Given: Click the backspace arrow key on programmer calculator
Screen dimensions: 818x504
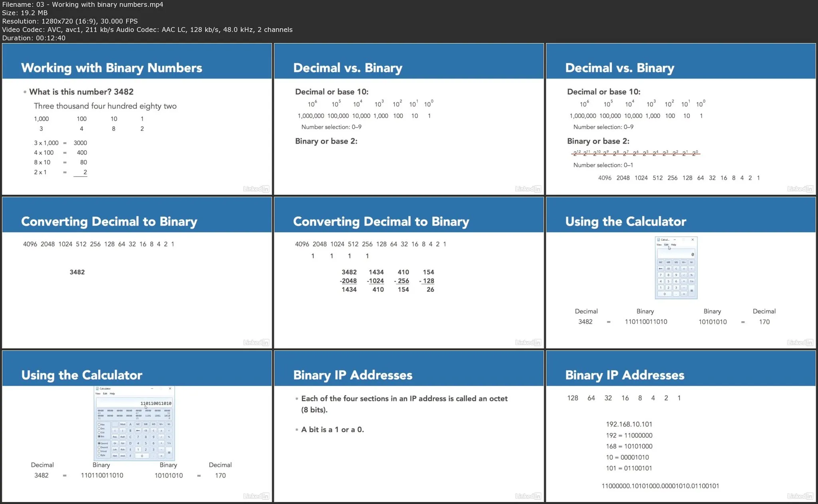Looking at the screenshot, I should pos(138,431).
